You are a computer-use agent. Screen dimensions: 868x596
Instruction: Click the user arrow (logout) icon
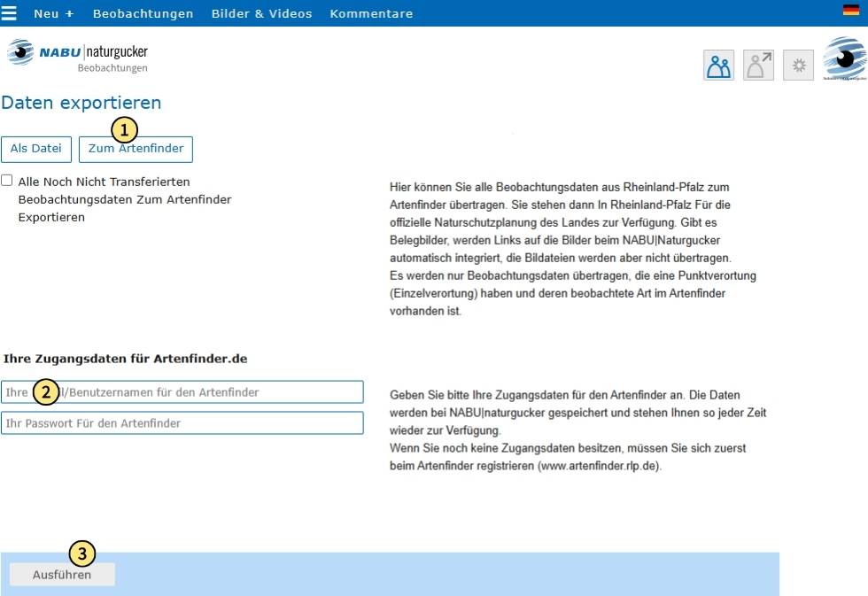758,66
